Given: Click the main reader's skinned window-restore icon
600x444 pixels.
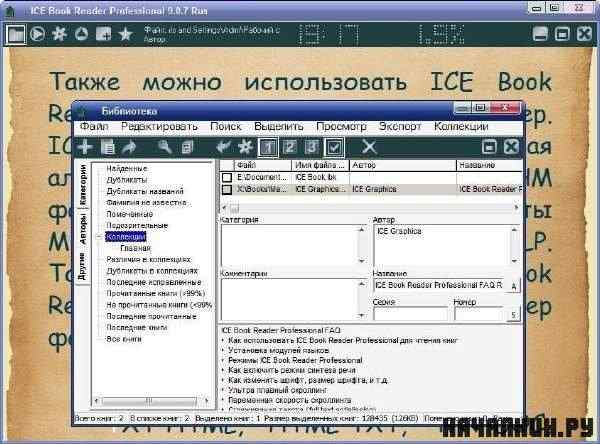Looking at the screenshot, I should click(x=562, y=34).
